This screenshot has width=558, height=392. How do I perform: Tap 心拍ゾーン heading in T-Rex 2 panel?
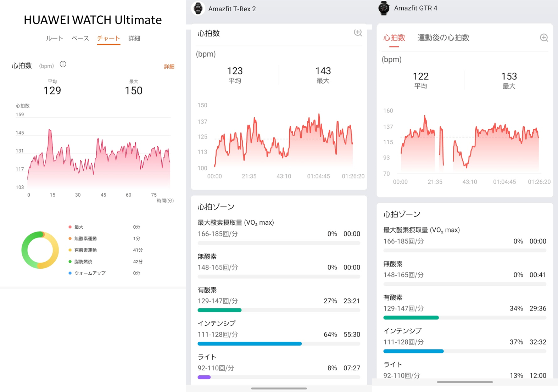click(216, 207)
